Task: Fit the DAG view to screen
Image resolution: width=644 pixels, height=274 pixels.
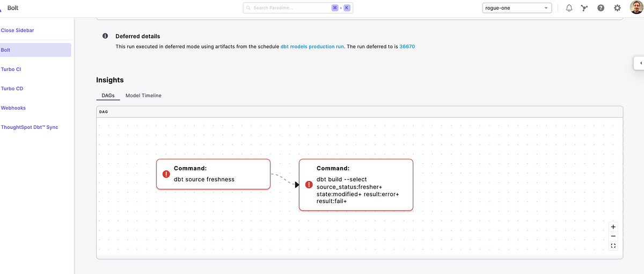Action: coord(613,246)
